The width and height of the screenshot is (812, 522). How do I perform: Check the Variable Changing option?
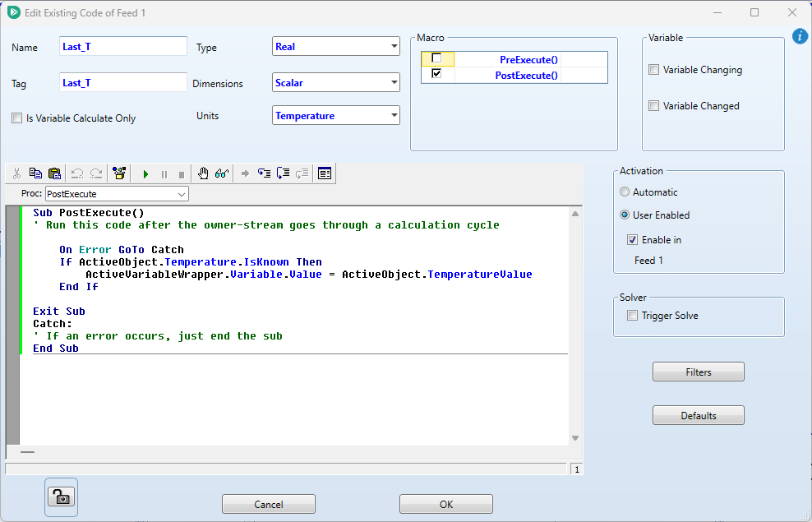[x=653, y=69]
